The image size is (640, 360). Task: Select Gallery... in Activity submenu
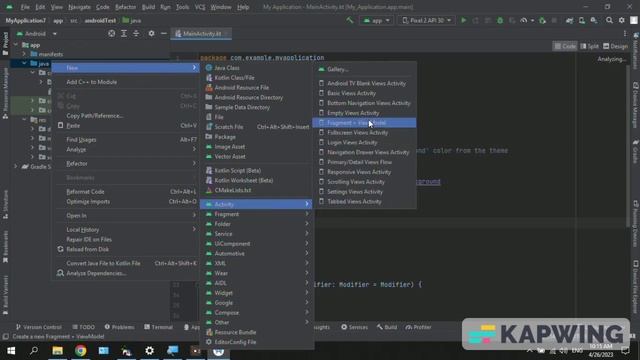(x=364, y=69)
